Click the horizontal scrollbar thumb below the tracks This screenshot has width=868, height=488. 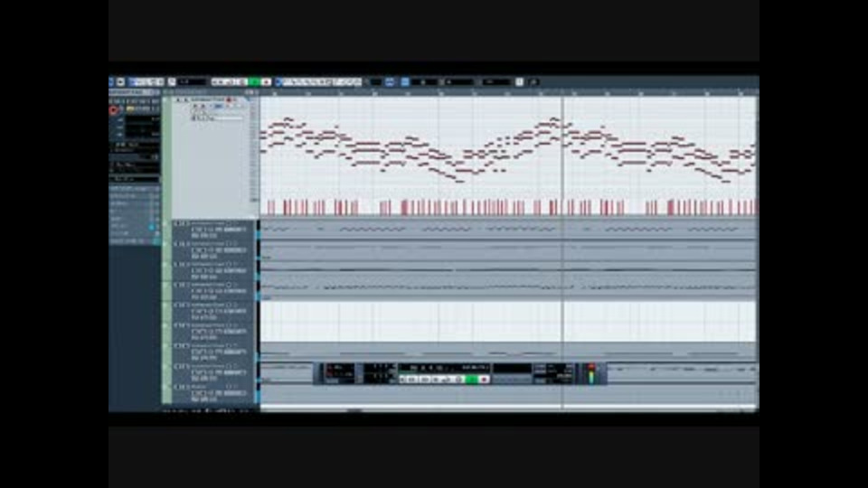click(354, 410)
